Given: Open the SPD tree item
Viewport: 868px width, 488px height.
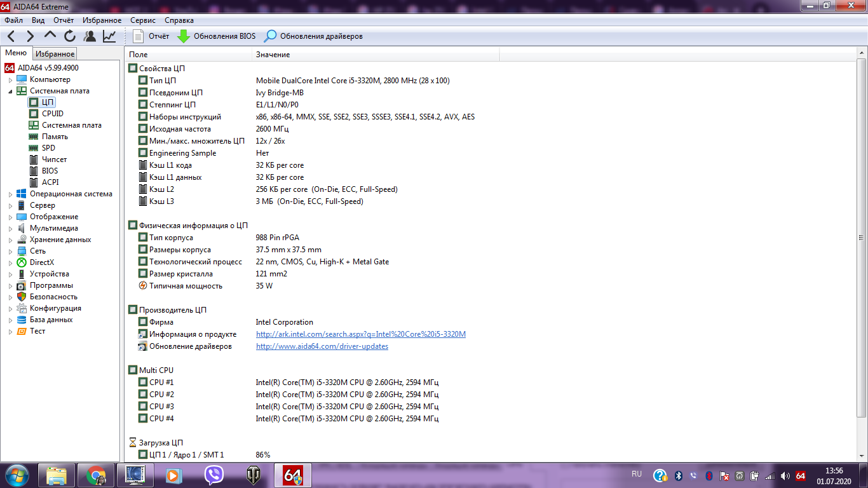Looking at the screenshot, I should [x=48, y=148].
